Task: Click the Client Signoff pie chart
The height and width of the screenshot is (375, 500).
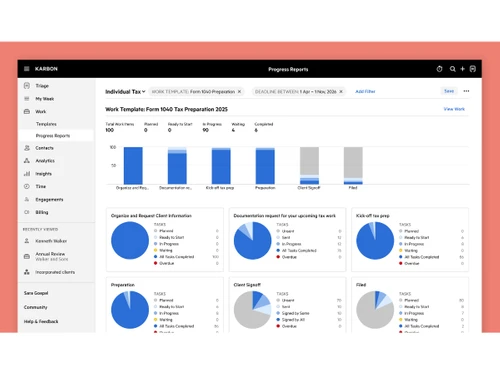Action: pos(253,310)
